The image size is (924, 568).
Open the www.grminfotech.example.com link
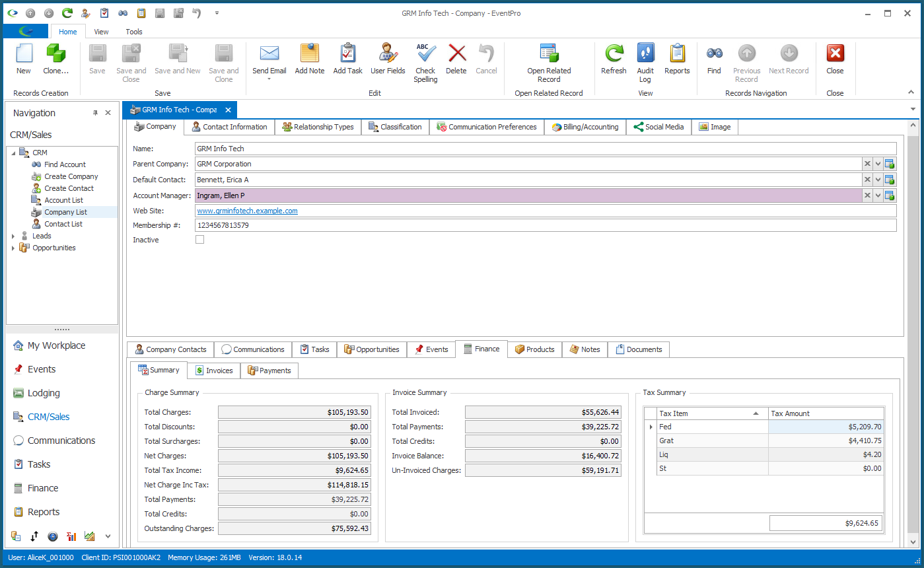(x=247, y=211)
